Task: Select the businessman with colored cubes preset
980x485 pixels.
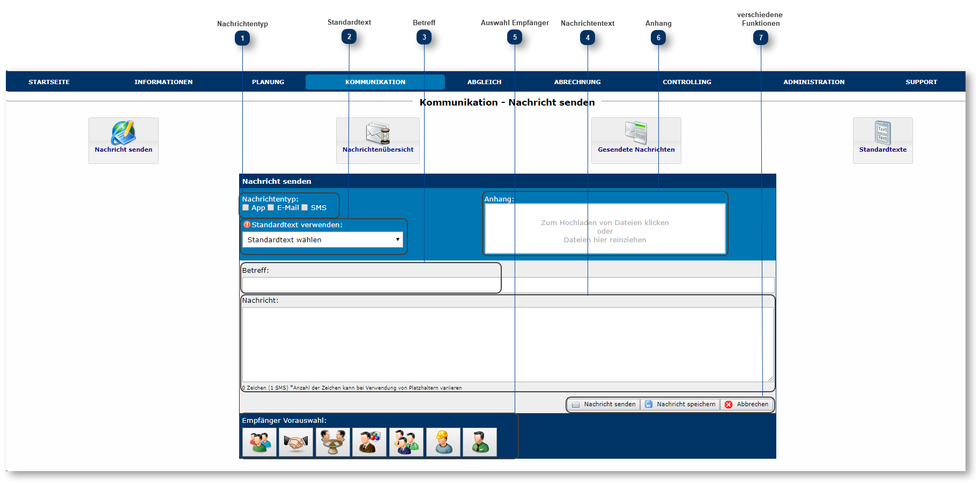Action: [369, 442]
